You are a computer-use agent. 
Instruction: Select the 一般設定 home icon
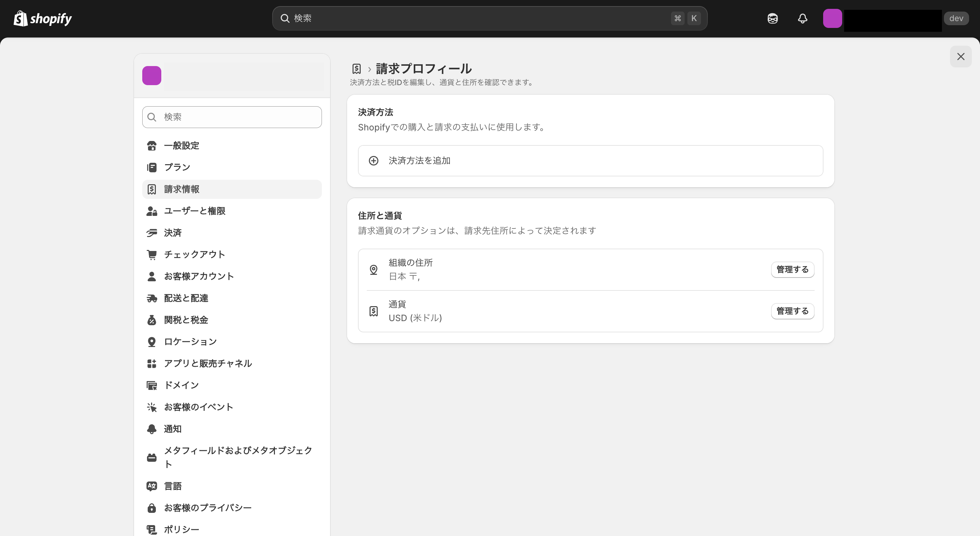coord(151,145)
